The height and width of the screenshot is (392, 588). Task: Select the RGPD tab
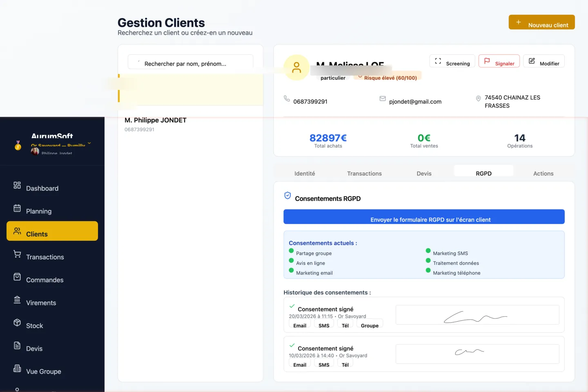[x=483, y=171]
